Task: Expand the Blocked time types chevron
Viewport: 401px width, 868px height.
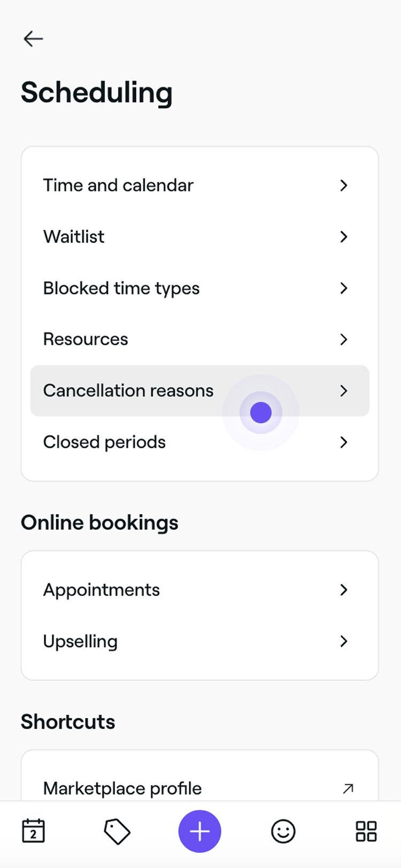Action: point(344,288)
